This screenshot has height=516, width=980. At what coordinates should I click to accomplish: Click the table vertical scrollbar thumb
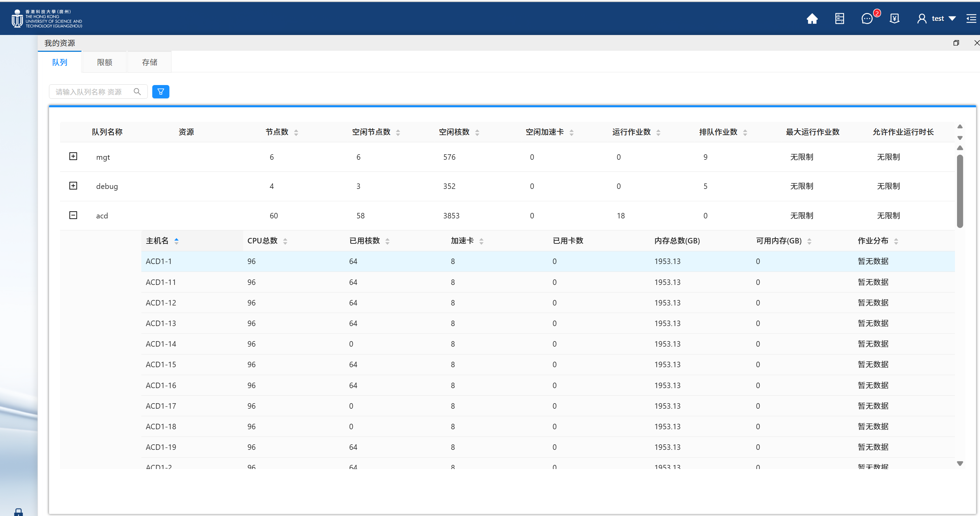coord(960,191)
